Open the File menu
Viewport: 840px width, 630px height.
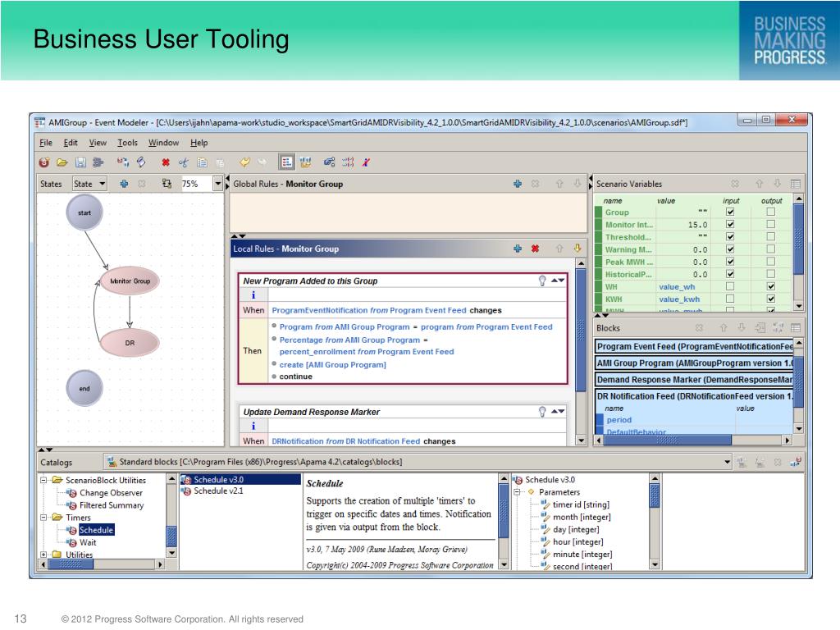[46, 143]
